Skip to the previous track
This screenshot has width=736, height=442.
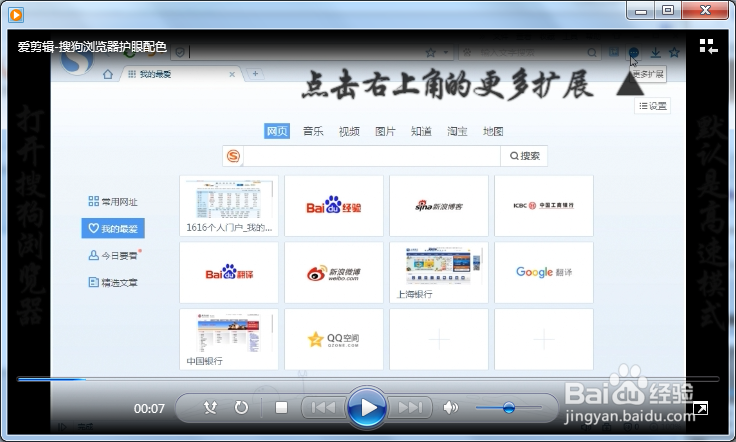click(x=324, y=408)
